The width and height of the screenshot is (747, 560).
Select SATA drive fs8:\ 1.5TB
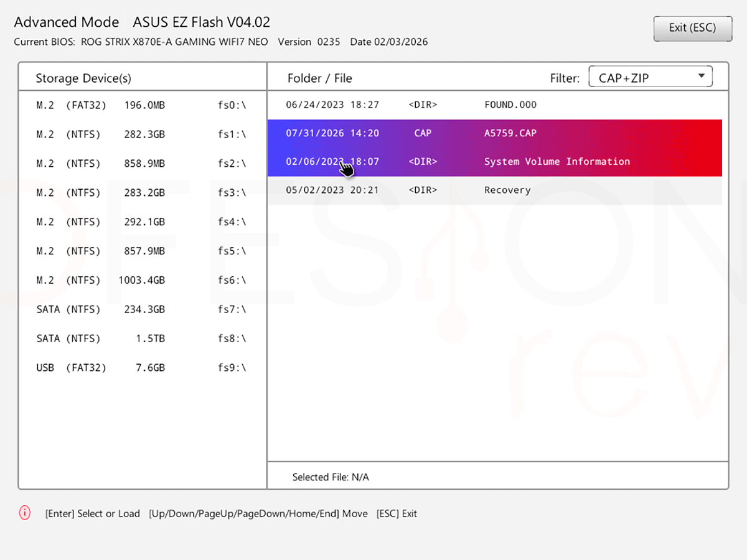[x=143, y=339]
